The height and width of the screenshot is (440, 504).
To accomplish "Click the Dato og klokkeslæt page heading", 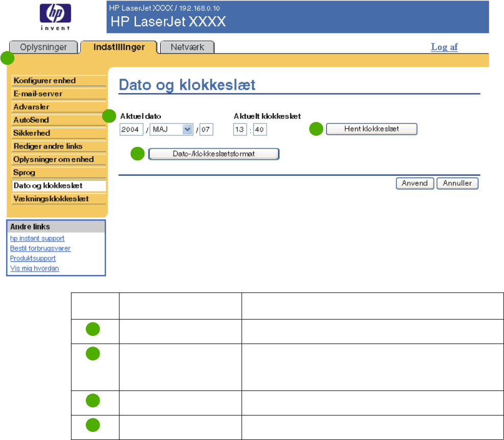I will click(187, 85).
